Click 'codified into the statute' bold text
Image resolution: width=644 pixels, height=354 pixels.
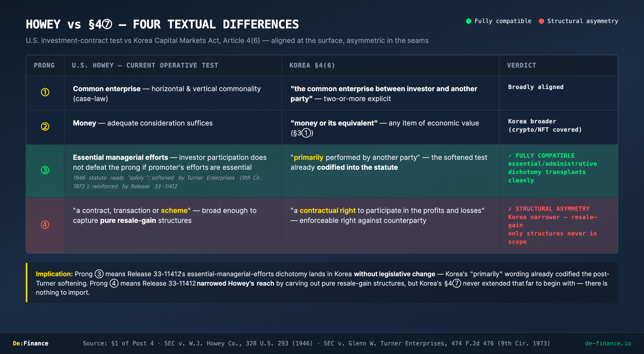coord(357,167)
